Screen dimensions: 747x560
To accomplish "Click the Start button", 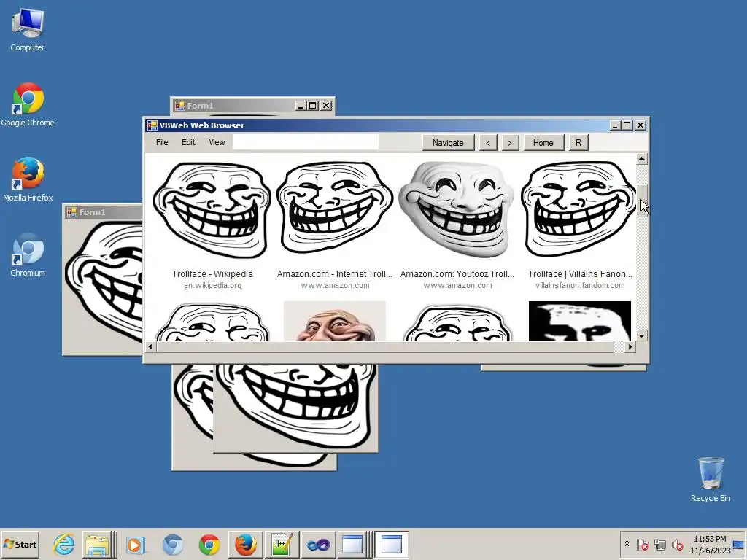I will point(20,544).
